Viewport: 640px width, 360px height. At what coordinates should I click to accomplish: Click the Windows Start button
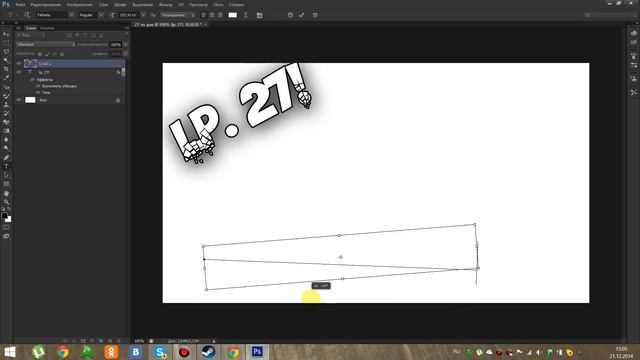10,352
